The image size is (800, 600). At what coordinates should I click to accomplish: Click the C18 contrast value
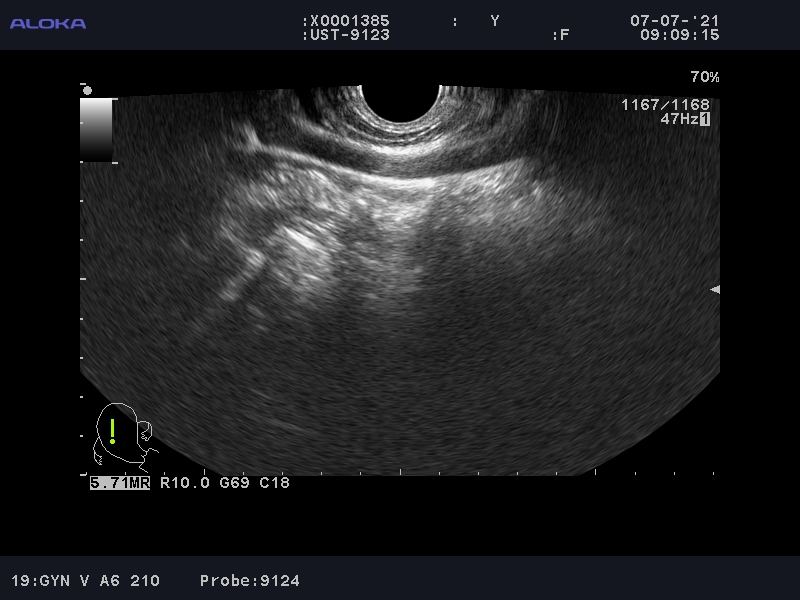[274, 483]
